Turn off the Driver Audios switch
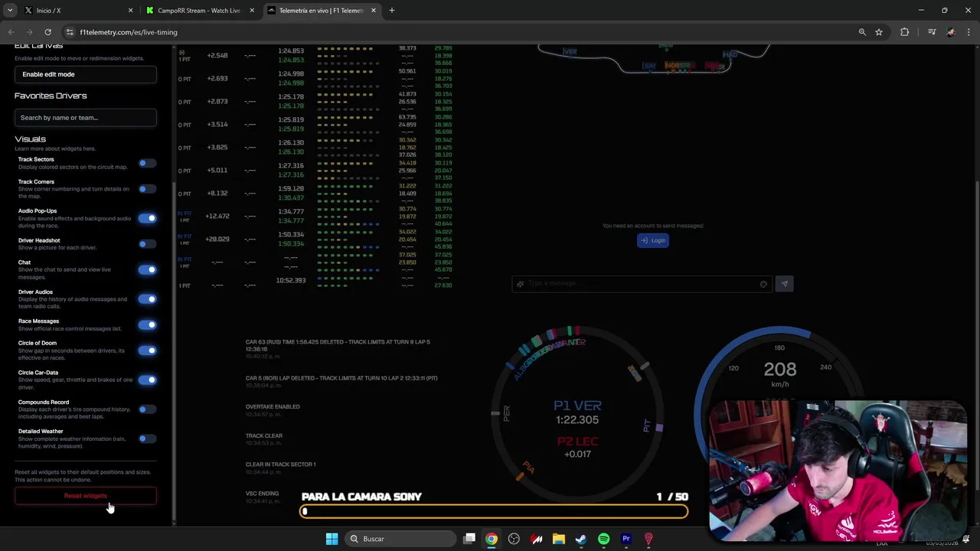 147,299
